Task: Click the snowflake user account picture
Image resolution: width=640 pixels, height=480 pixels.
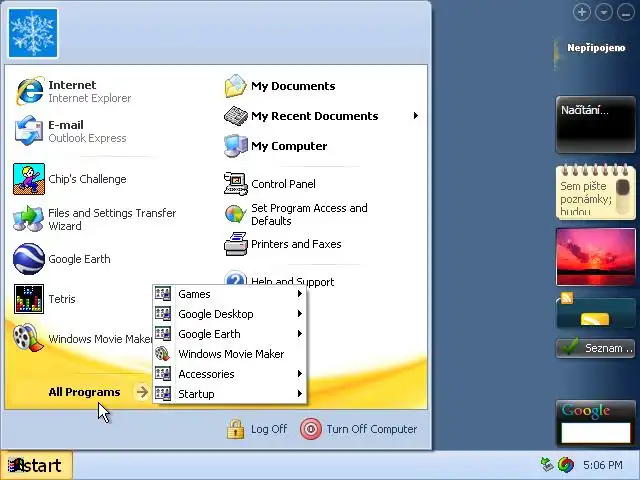Action: tap(33, 33)
